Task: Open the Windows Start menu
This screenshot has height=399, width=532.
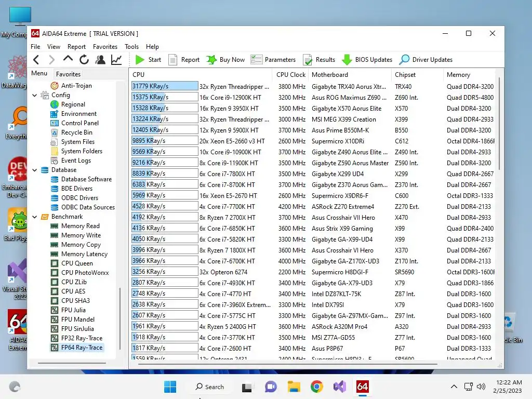Action: tap(170, 387)
